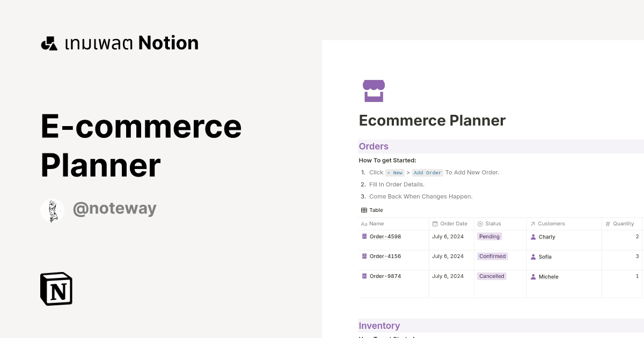Switch to the Inventory section heading
The width and height of the screenshot is (644, 338).
tap(379, 326)
